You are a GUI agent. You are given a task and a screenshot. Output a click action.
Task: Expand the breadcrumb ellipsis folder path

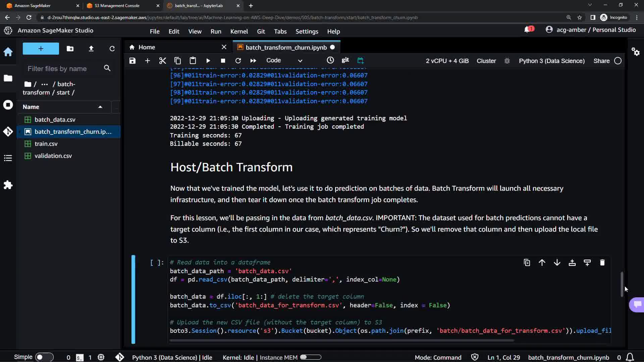click(44, 84)
